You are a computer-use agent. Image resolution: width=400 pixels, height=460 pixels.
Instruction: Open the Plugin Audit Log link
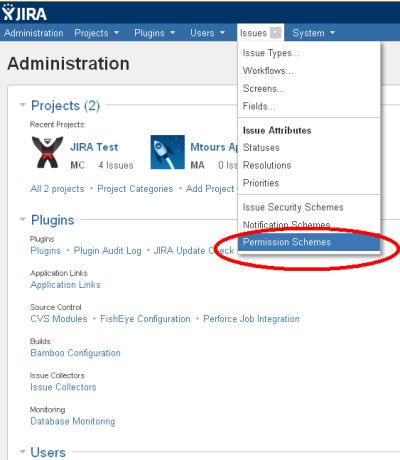click(107, 251)
